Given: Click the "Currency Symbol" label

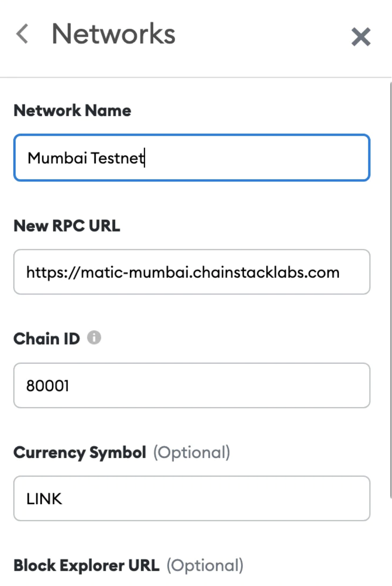Looking at the screenshot, I should pyautogui.click(x=80, y=452).
